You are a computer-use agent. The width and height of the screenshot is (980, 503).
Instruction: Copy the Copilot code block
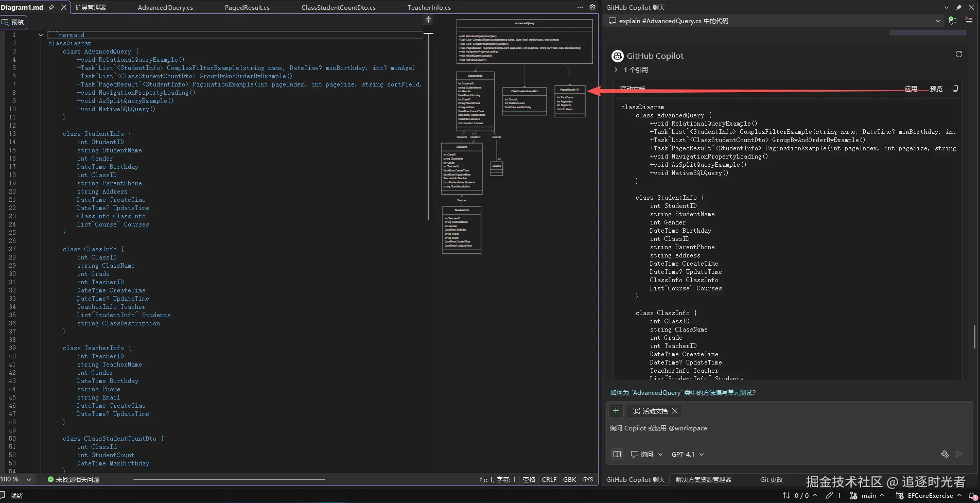[x=955, y=89]
